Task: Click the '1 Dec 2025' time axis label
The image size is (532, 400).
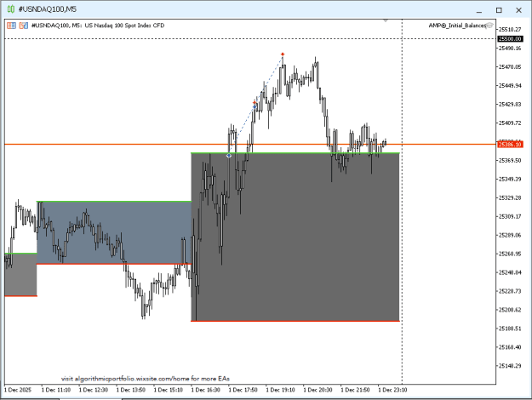Action: (18, 390)
